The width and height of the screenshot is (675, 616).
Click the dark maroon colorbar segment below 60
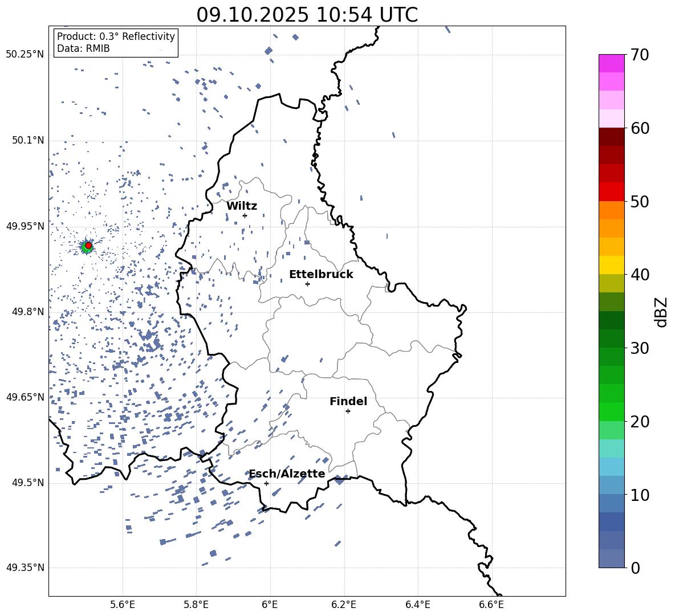(612, 137)
